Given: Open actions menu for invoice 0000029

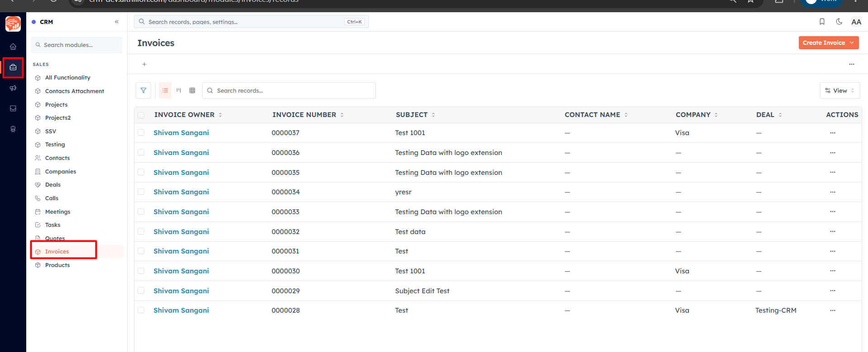Looking at the screenshot, I should pos(833,291).
